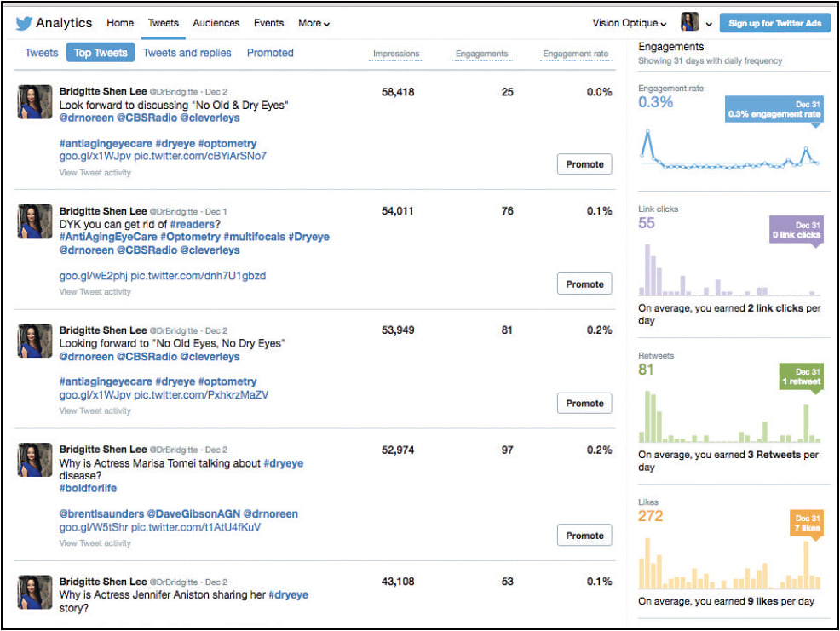Select the Engagements column header
This screenshot has height=631, width=840.
(x=481, y=53)
